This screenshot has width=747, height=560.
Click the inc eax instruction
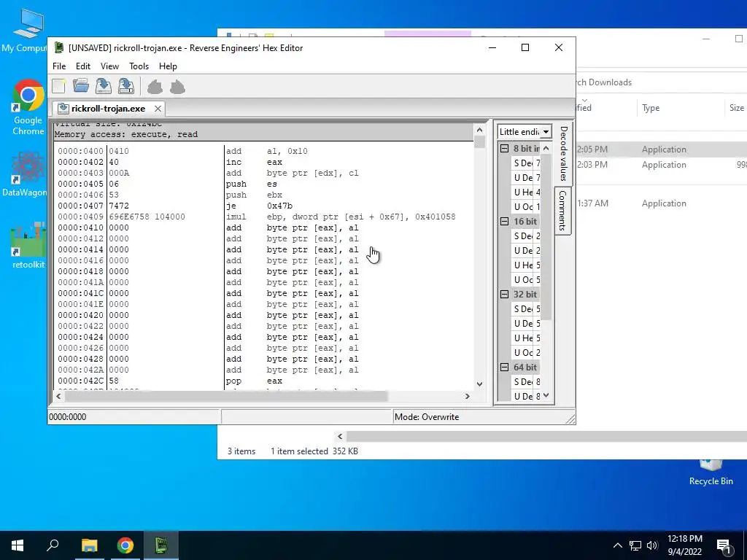254,162
